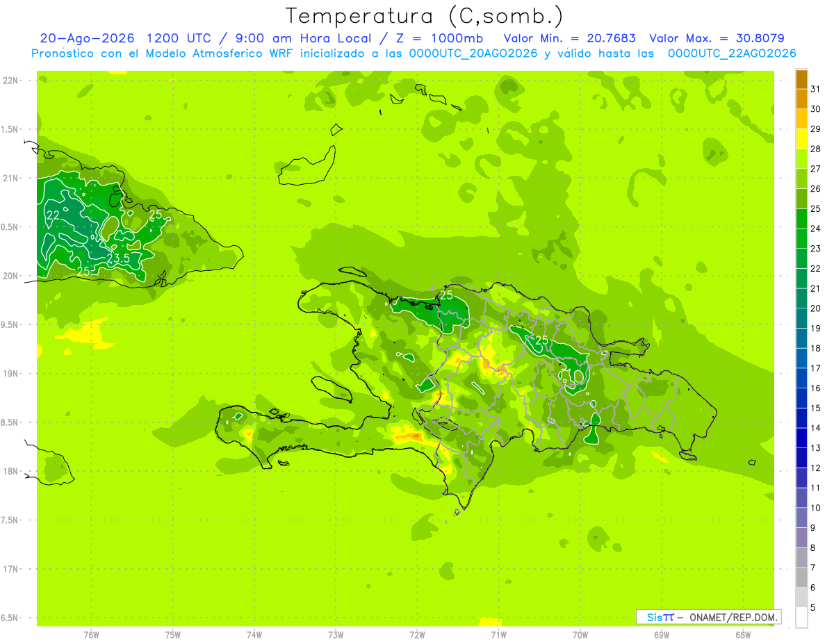Screen dimensions: 834x644
Task: Click the green legend swatch between 23 and 24
Action: pyautogui.click(x=801, y=238)
